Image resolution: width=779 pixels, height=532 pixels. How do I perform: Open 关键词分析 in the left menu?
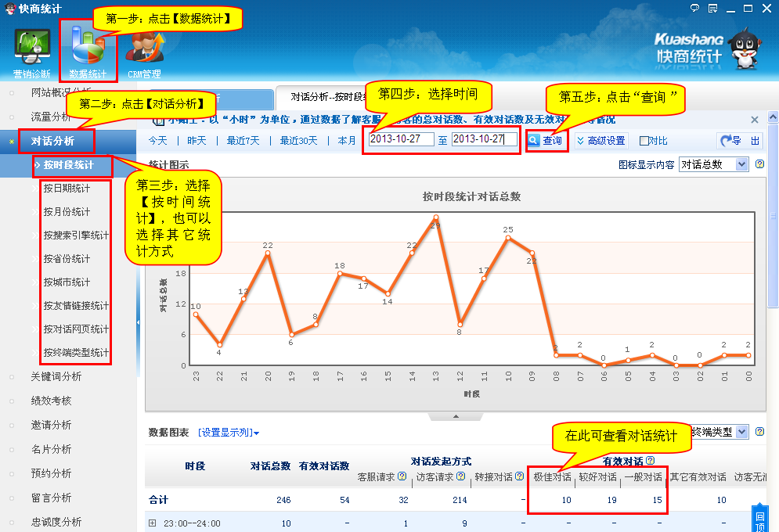click(x=56, y=376)
